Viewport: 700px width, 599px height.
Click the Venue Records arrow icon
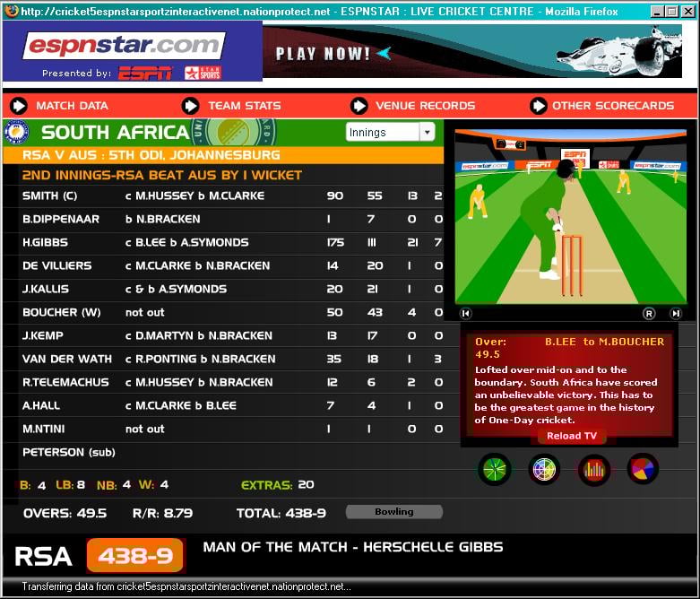tap(359, 106)
